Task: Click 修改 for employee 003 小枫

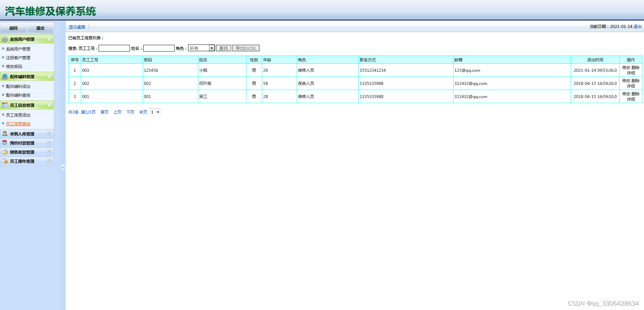Action: (x=626, y=67)
